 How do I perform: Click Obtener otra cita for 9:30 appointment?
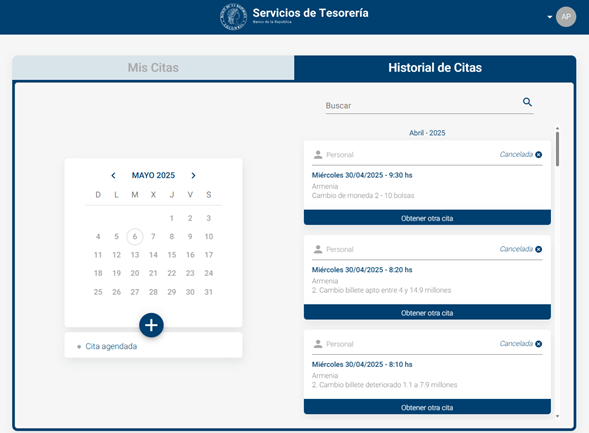coord(427,218)
